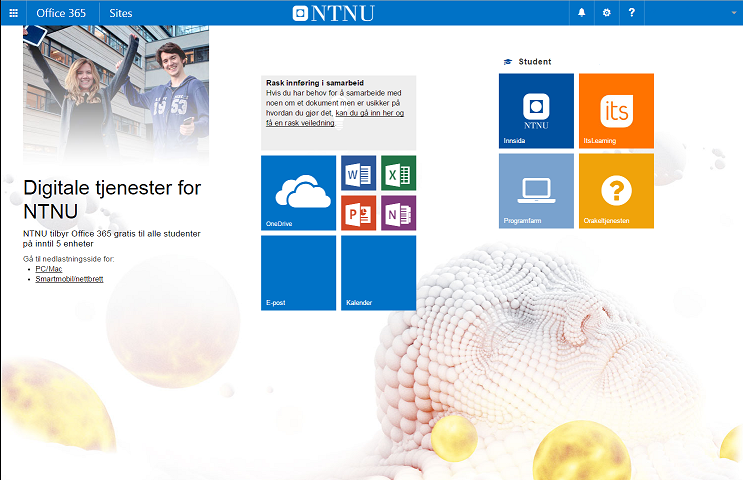
Task: Launch the Excel tile
Action: pos(399,173)
